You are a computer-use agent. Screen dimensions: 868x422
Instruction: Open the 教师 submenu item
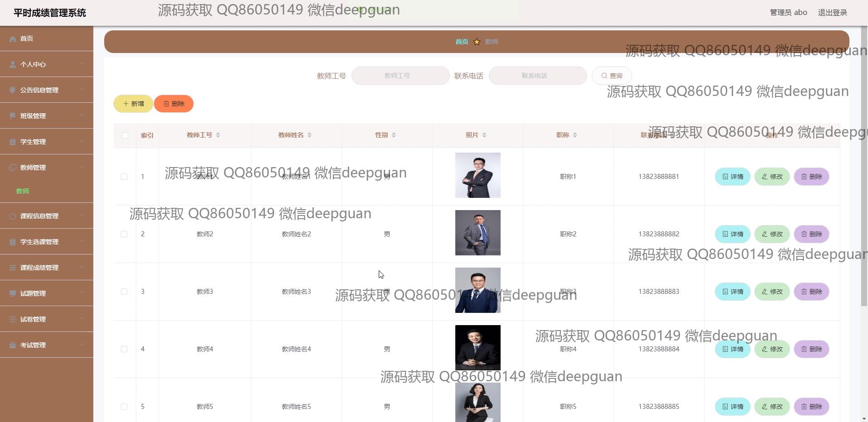[x=23, y=191]
